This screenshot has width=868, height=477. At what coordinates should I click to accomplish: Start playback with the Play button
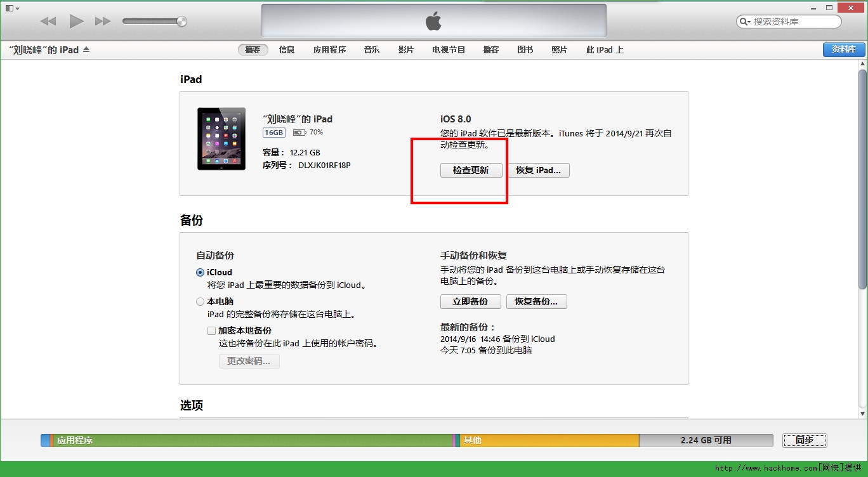pyautogui.click(x=76, y=22)
